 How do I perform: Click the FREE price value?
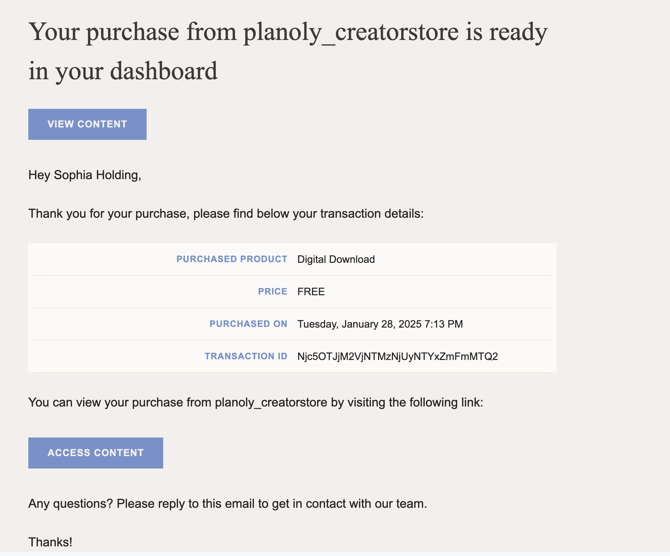point(311,292)
